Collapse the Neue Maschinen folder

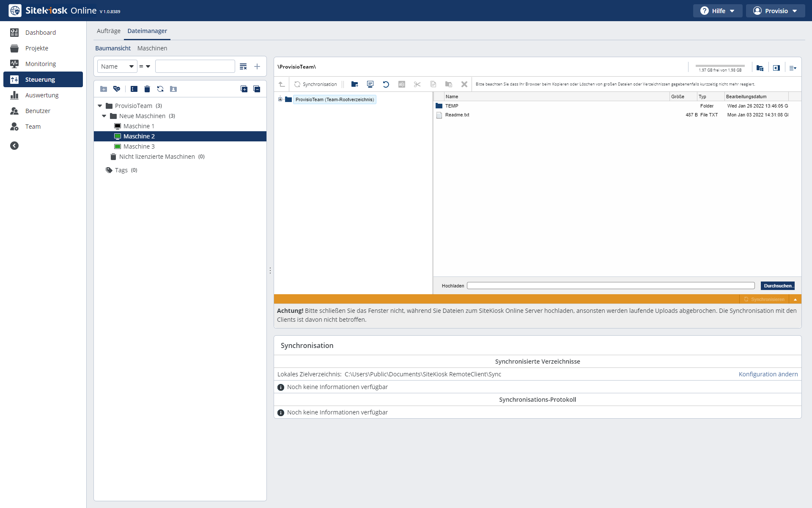coord(104,116)
